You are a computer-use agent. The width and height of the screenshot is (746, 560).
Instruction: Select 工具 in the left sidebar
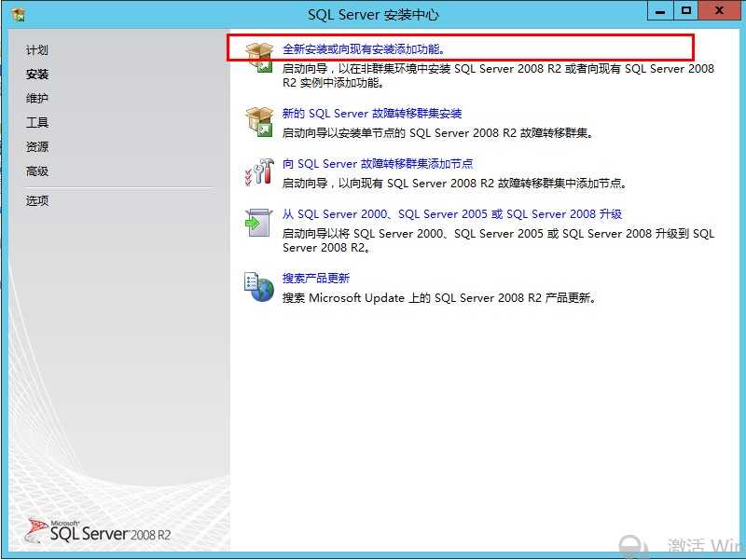pos(37,123)
